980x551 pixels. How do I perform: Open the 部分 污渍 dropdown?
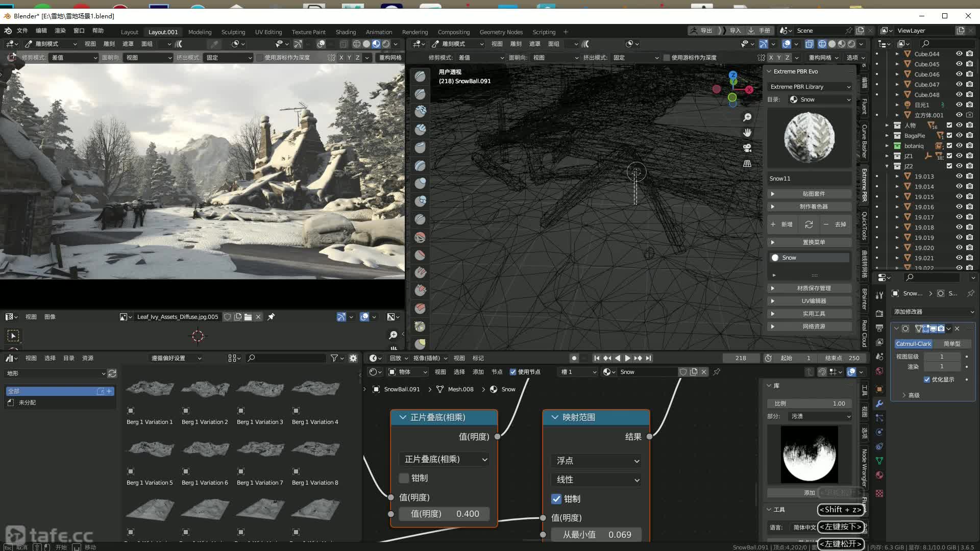pyautogui.click(x=820, y=416)
